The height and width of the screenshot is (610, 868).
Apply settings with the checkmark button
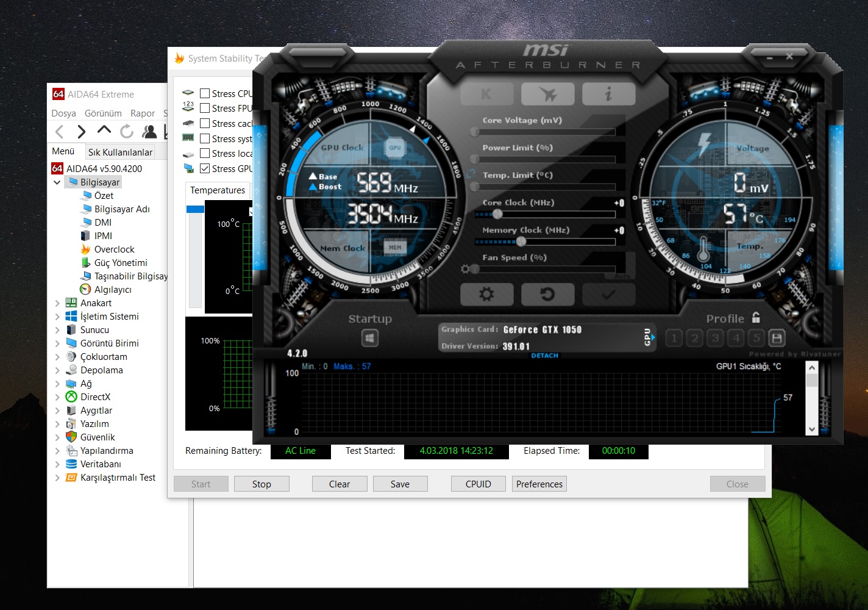(608, 295)
